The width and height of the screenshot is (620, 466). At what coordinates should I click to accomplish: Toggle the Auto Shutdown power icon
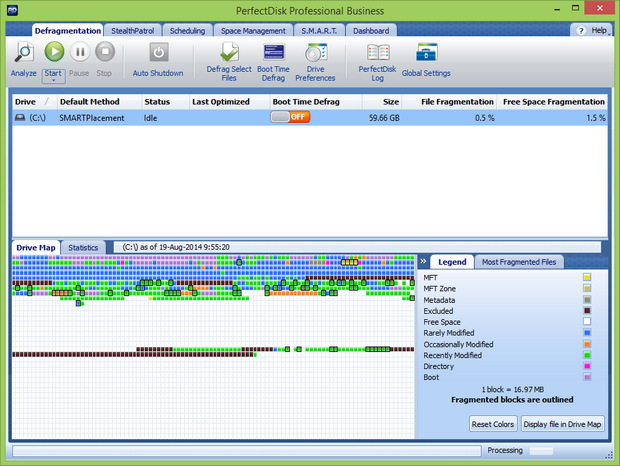click(x=159, y=53)
